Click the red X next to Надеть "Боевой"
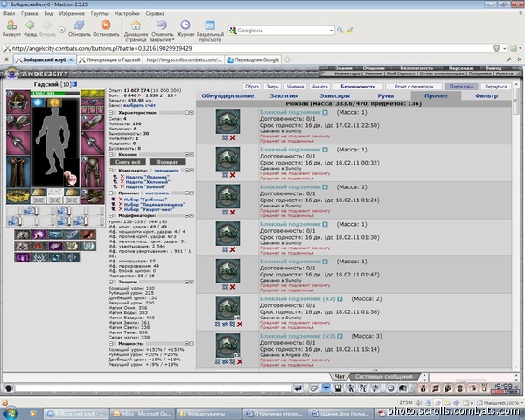Viewport: 525px width, 420px height. [122, 186]
